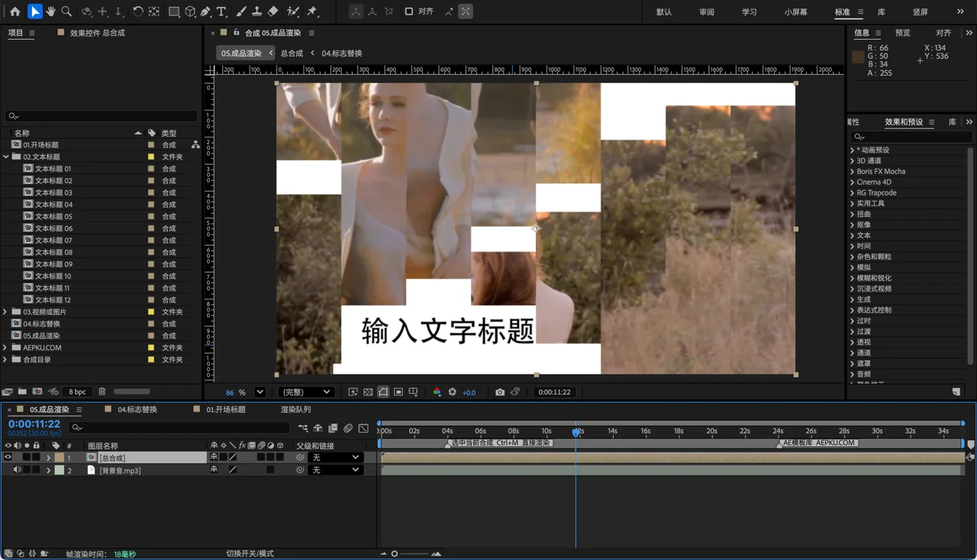Toggle the Graph Editor in the timeline

363,428
